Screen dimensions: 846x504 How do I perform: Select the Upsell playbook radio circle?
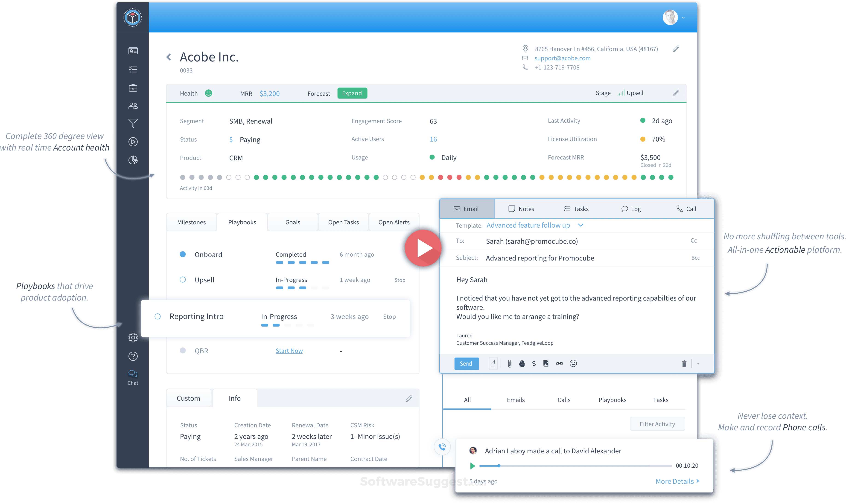pos(183,280)
